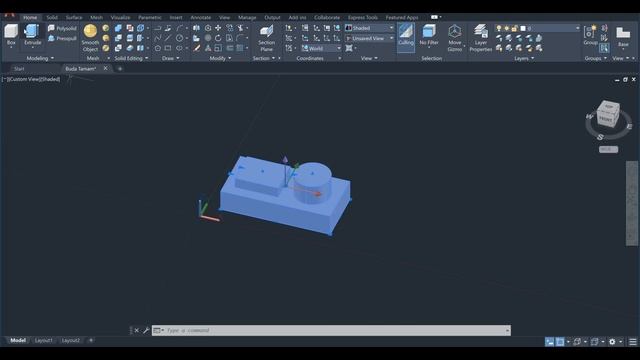Open Layer Properties manager
The width and height of the screenshot is (640, 360).
point(480,38)
